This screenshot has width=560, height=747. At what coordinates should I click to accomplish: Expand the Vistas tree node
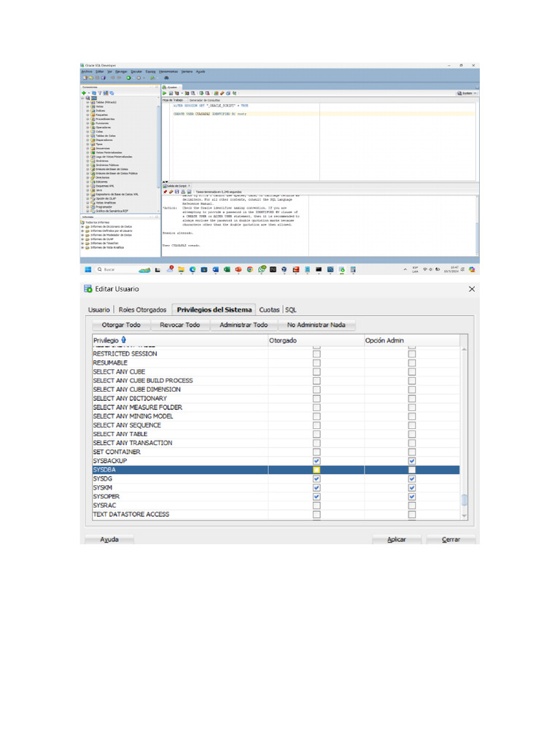[x=87, y=107]
